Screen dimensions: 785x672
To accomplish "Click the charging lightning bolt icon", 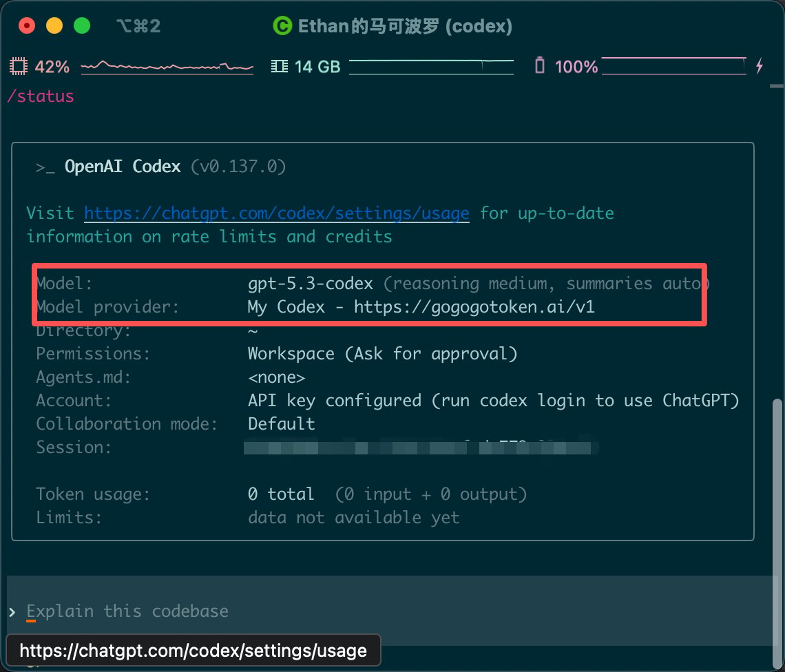I will click(760, 65).
